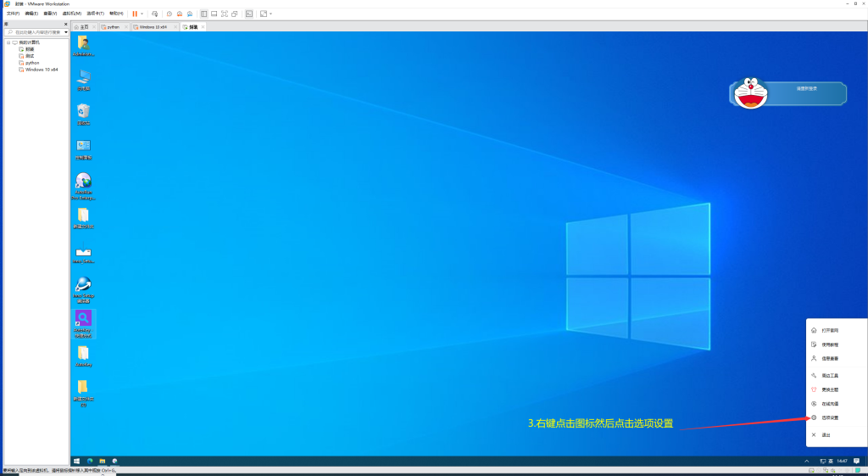Screen dimensions: 868x476
Task: Click the Doraemon floating login widget
Action: click(x=787, y=93)
